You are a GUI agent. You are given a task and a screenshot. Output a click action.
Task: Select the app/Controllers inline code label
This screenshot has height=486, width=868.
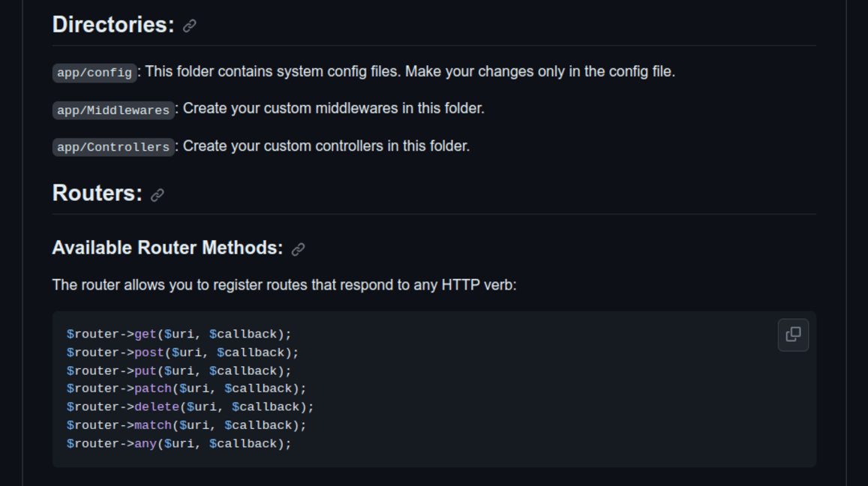tap(113, 146)
